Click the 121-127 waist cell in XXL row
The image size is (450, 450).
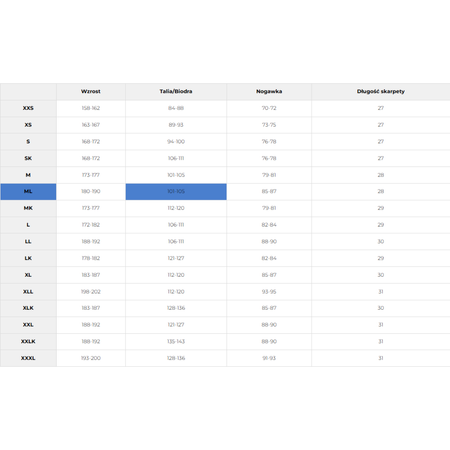(176, 325)
